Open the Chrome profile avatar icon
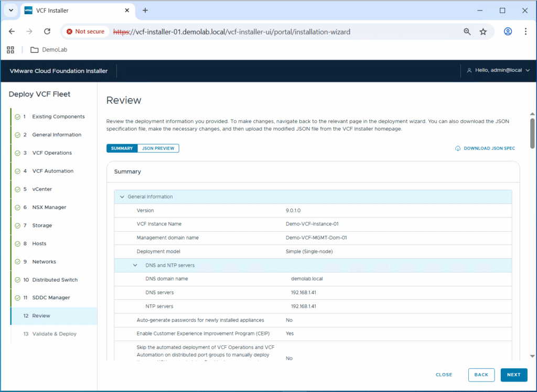The image size is (537, 392). [x=508, y=31]
